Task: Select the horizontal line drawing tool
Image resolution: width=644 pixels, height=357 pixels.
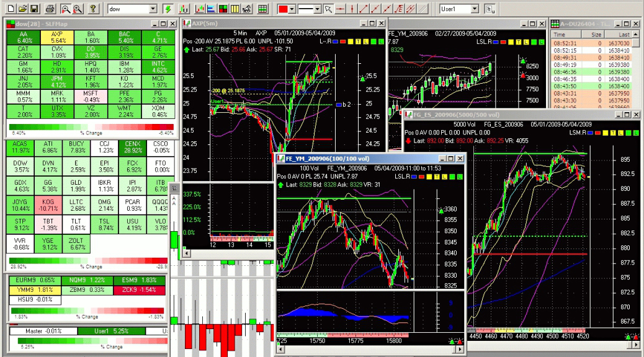Action: (340, 9)
